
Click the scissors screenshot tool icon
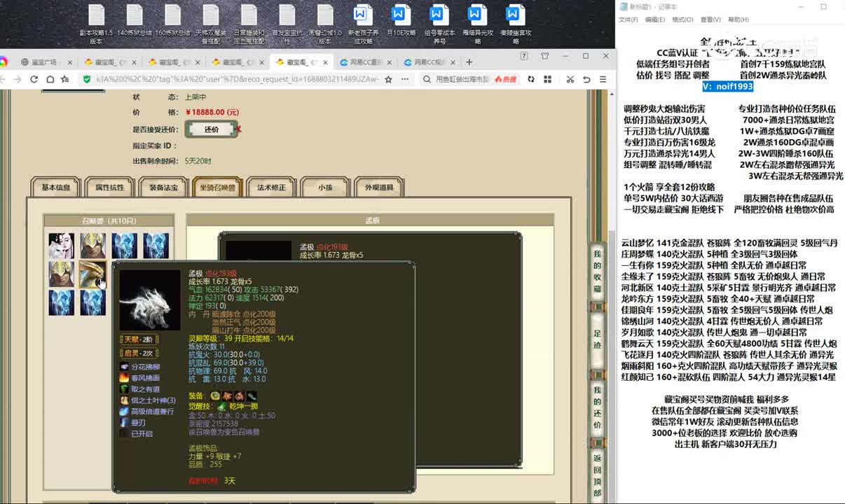[x=570, y=80]
